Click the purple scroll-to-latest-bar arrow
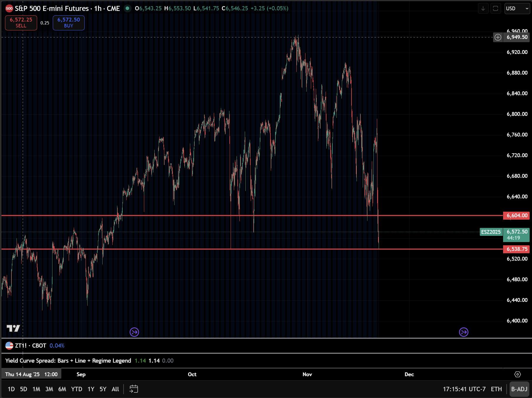532x398 pixels. coord(463,332)
